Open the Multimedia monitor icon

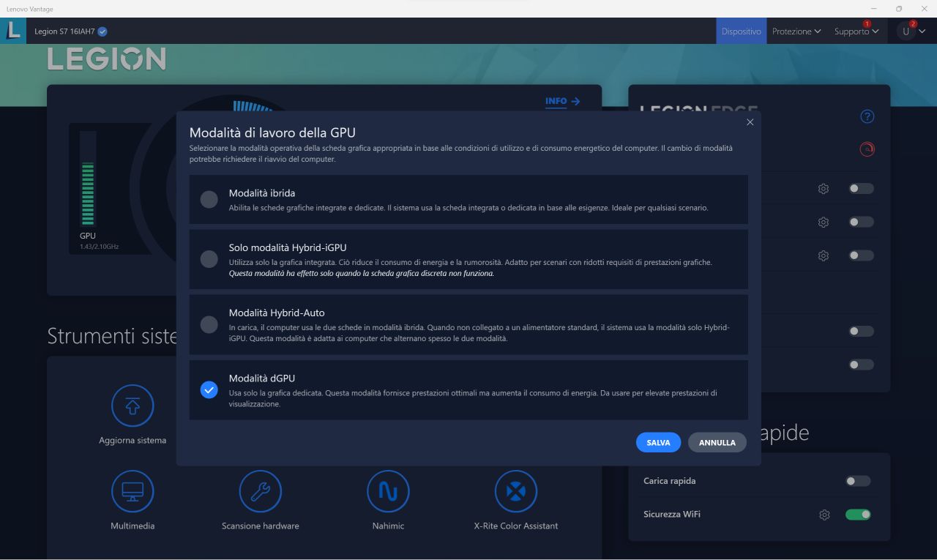(132, 491)
